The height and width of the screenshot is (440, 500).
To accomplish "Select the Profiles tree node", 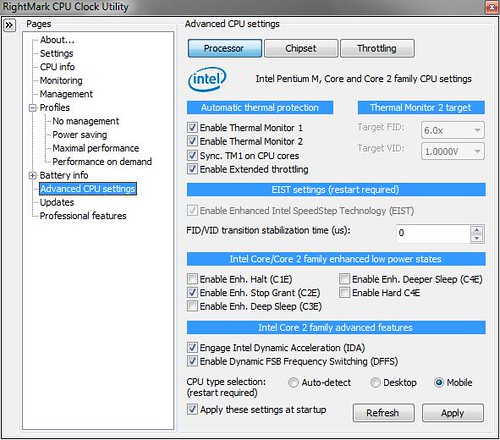I will point(55,107).
